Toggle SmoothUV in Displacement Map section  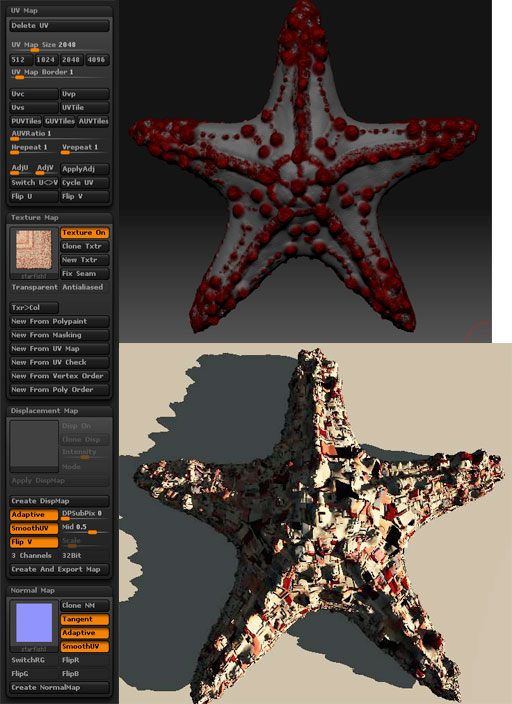34,528
